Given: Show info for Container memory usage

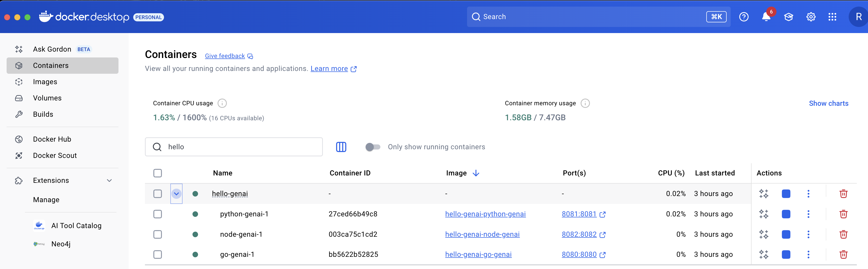Looking at the screenshot, I should point(585,103).
